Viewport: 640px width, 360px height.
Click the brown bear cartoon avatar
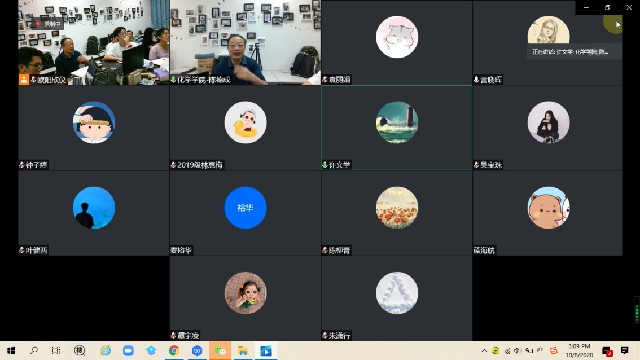point(548,208)
